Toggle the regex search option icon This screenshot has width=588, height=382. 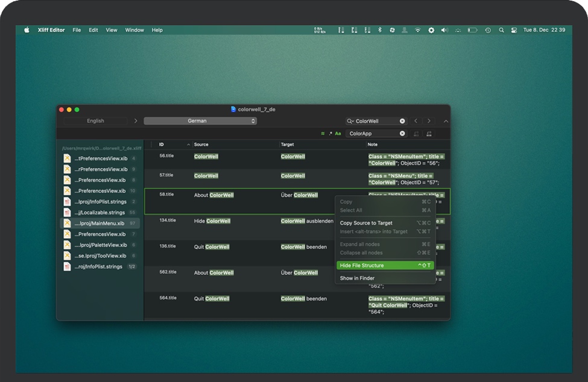tap(330, 134)
